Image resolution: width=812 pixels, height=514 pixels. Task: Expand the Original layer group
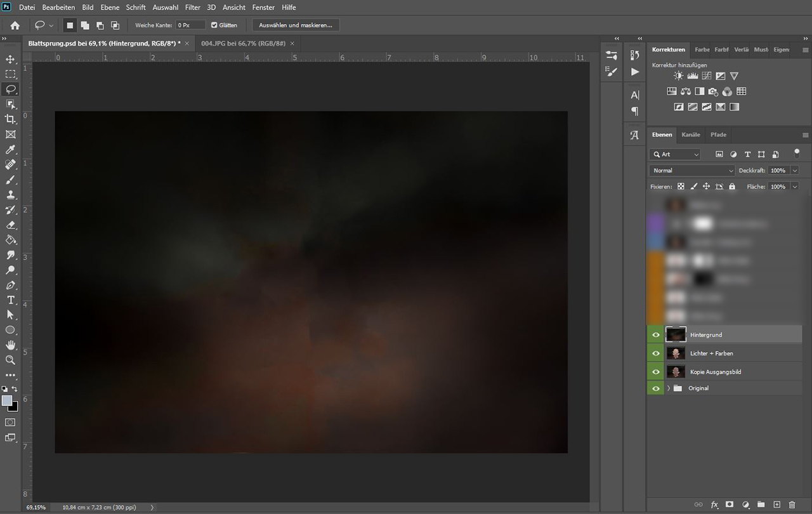click(668, 388)
